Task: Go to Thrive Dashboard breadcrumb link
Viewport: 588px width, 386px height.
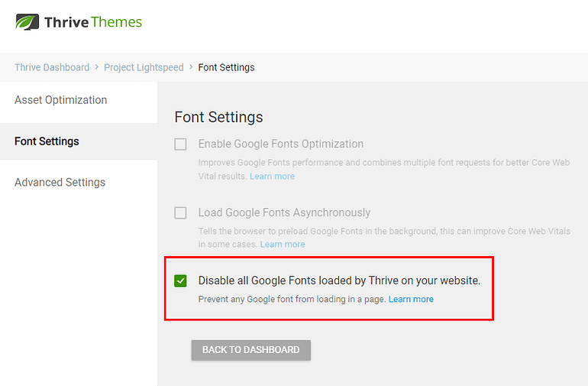Action: point(52,67)
